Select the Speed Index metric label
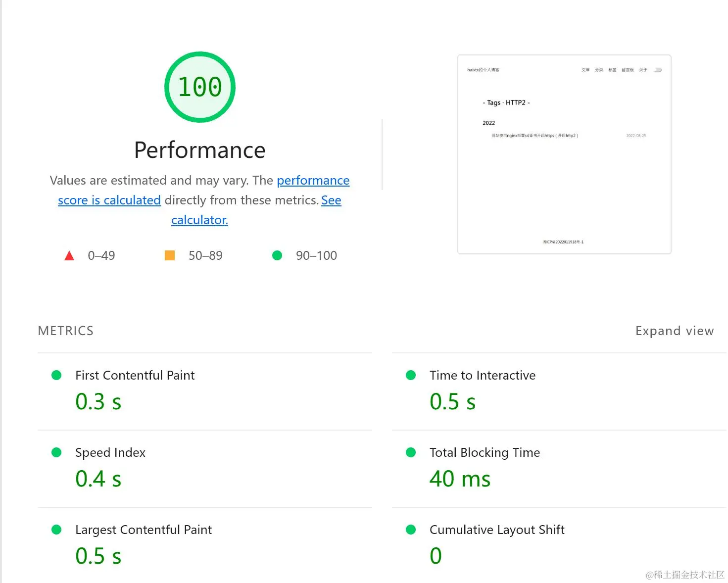The width and height of the screenshot is (728, 583). point(110,452)
